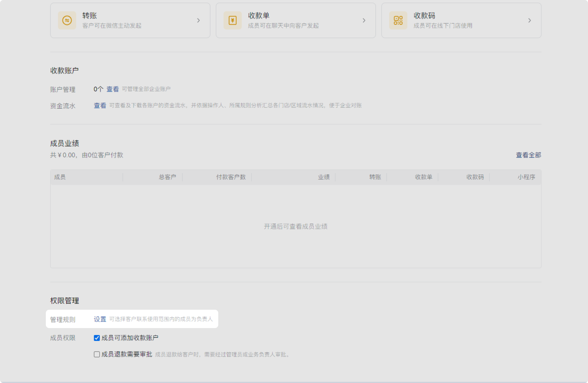Click the 收款单 yen bill icon

click(232, 20)
